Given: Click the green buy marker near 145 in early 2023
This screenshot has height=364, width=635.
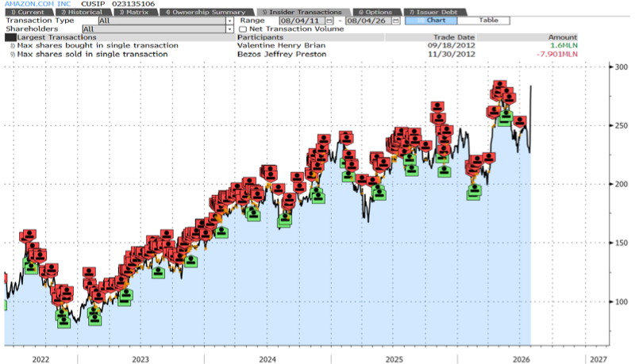Looking at the screenshot, I should pyautogui.click(x=158, y=272).
